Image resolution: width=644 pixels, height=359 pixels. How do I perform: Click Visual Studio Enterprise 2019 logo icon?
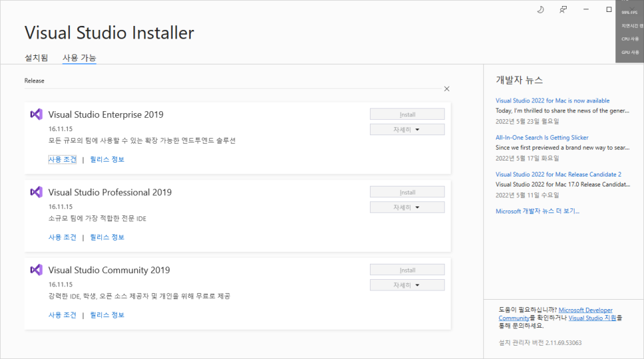(x=36, y=114)
